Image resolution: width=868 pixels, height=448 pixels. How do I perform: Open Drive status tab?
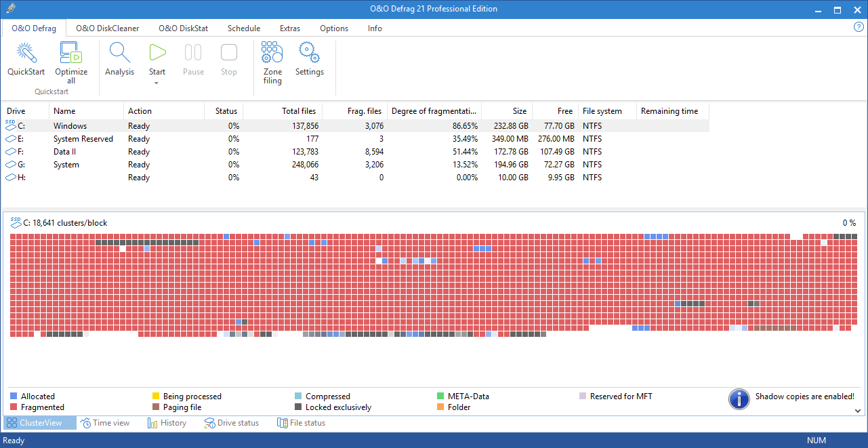[x=231, y=423]
